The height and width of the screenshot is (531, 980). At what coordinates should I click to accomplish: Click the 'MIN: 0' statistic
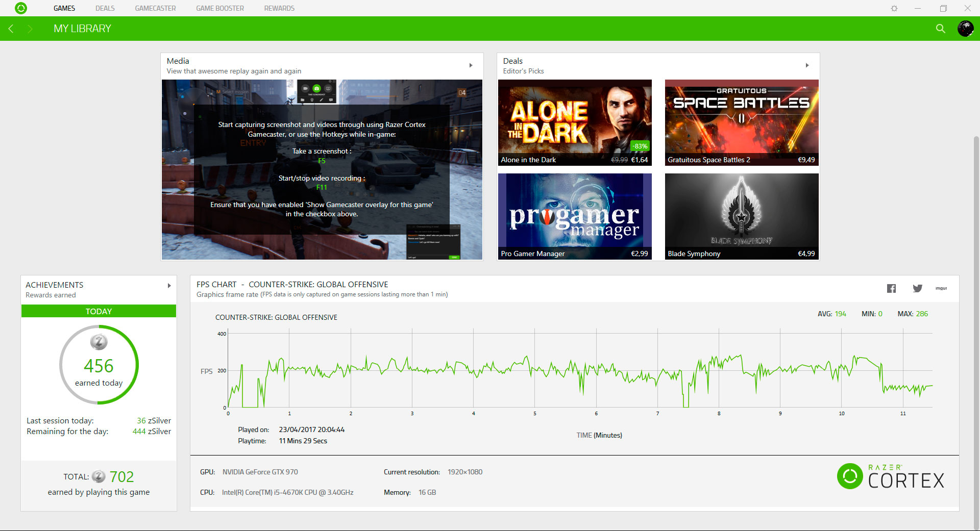click(x=872, y=314)
